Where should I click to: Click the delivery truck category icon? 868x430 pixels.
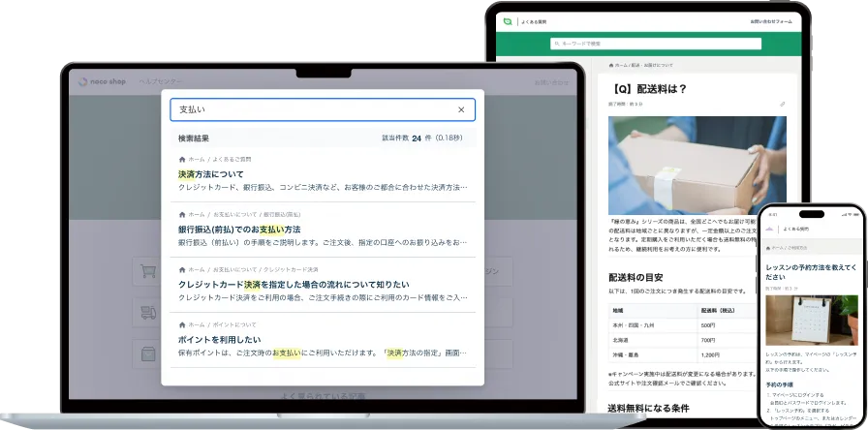pos(148,313)
